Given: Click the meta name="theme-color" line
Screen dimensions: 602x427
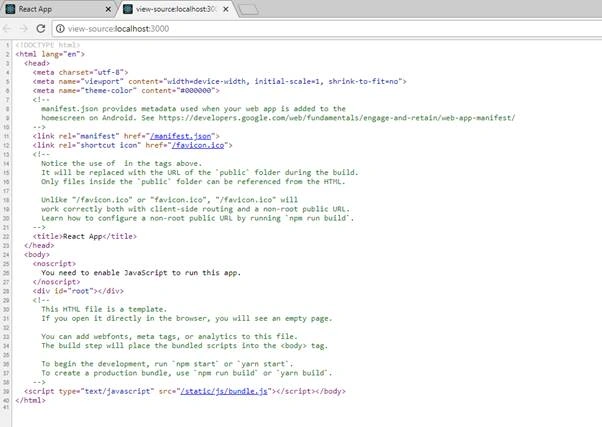Looking at the screenshot, I should tap(126, 91).
